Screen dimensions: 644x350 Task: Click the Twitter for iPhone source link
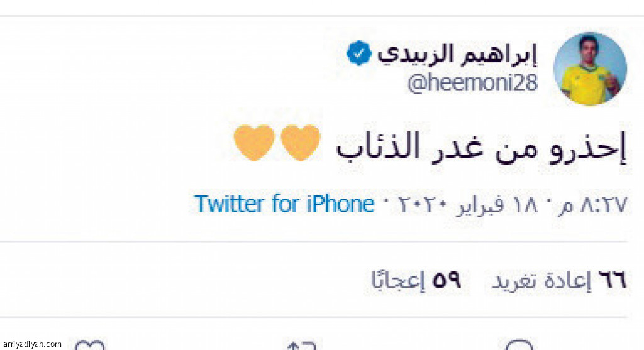coord(284,204)
